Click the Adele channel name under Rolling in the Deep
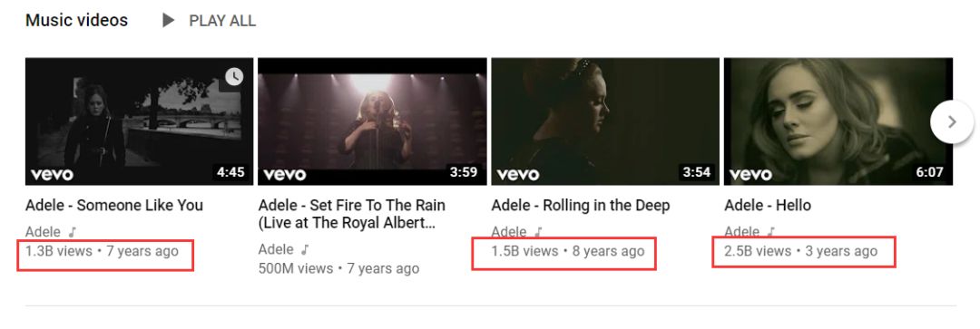The height and width of the screenshot is (329, 980). 509,232
